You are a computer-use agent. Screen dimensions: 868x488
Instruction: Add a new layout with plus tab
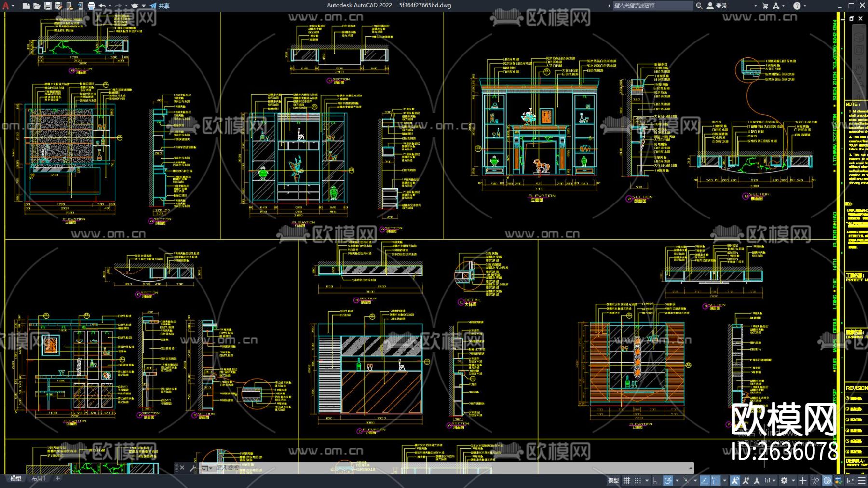tap(58, 479)
